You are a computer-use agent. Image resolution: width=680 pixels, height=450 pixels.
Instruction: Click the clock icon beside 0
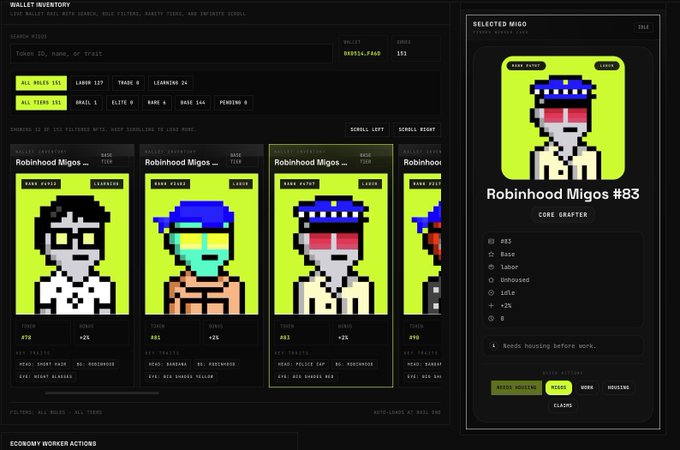coord(491,319)
